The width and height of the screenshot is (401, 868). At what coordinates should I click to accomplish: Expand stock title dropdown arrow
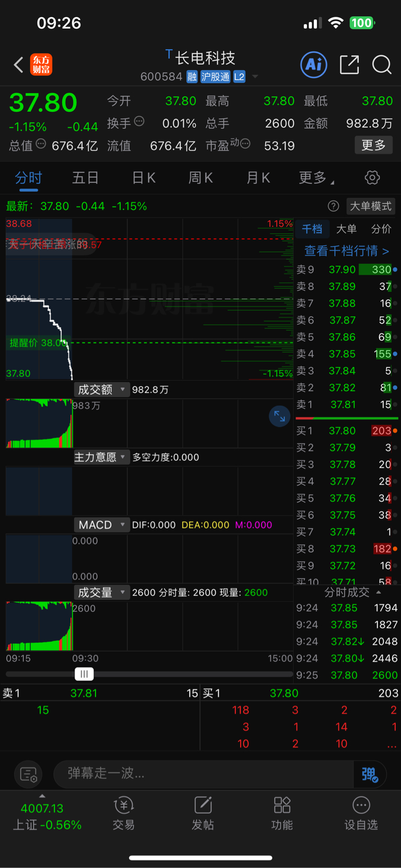pyautogui.click(x=255, y=77)
